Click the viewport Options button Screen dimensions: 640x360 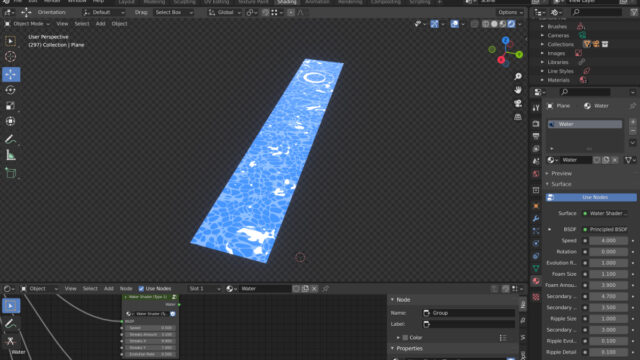[510, 13]
